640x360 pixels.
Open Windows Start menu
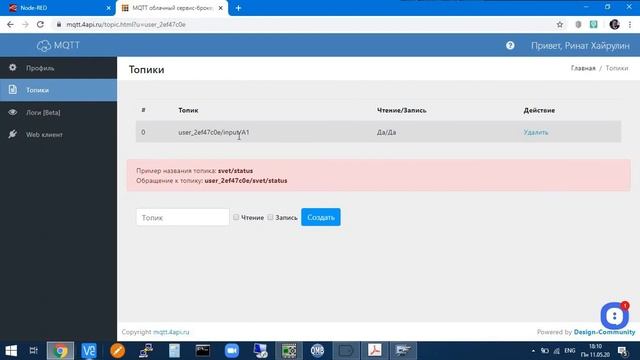tap(11, 351)
